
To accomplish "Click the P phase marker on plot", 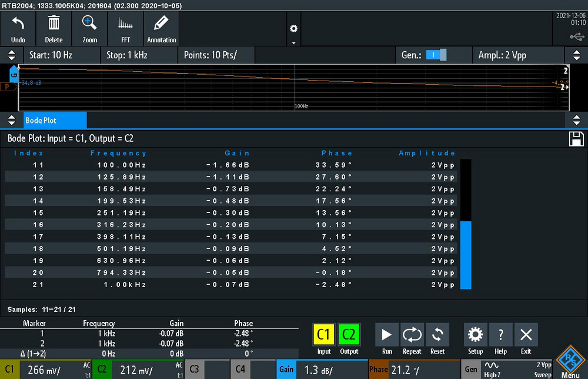I will click(8, 87).
